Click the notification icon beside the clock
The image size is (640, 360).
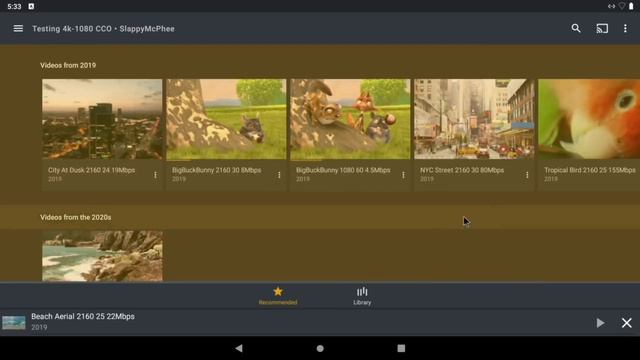point(31,6)
